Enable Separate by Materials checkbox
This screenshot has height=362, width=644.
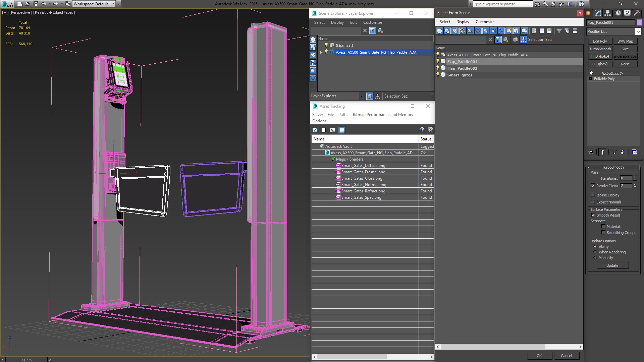click(x=603, y=227)
